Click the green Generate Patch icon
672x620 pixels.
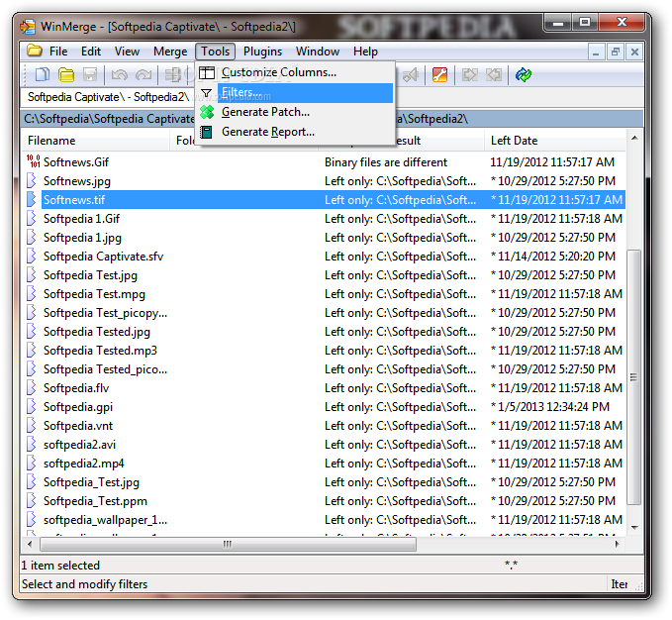click(x=207, y=112)
